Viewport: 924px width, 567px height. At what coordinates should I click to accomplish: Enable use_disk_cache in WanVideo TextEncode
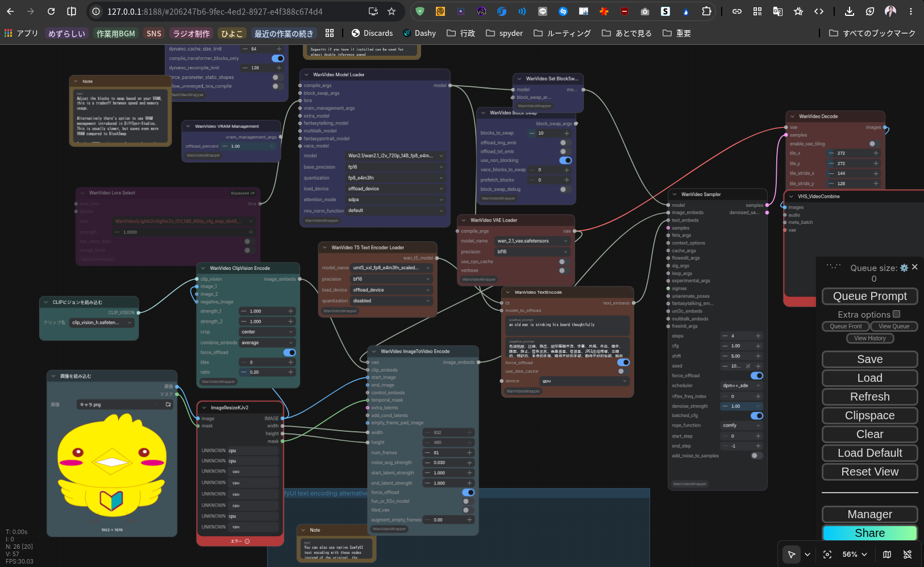click(x=623, y=371)
